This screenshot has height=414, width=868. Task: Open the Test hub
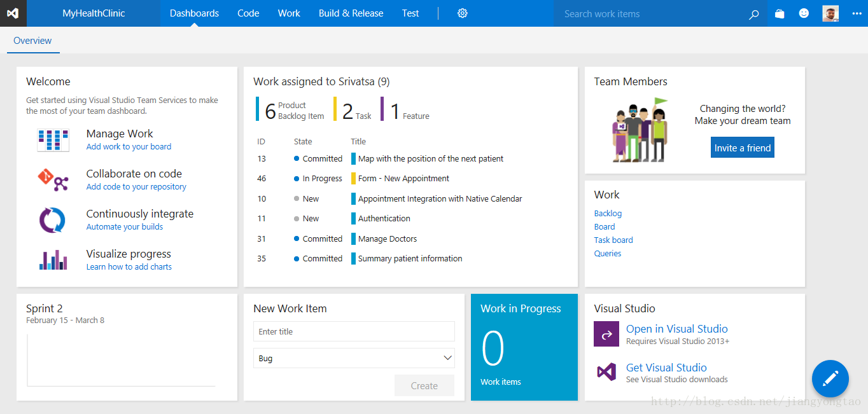[410, 13]
